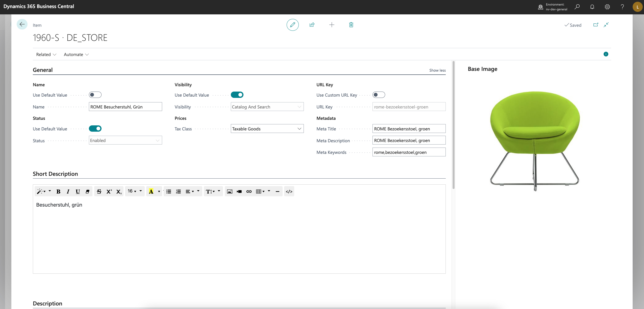Click the yellow highlight color button

pyautogui.click(x=151, y=191)
